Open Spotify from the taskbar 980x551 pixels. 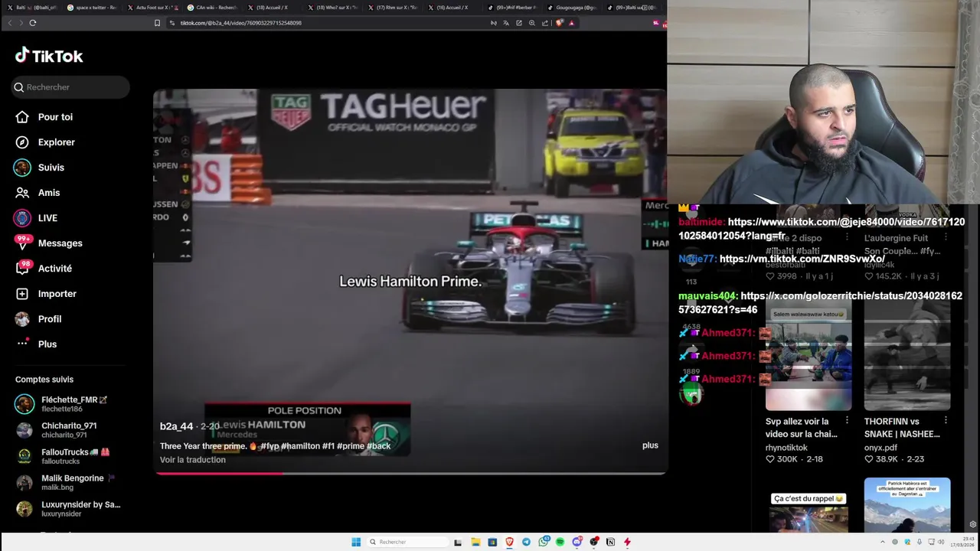pyautogui.click(x=560, y=542)
